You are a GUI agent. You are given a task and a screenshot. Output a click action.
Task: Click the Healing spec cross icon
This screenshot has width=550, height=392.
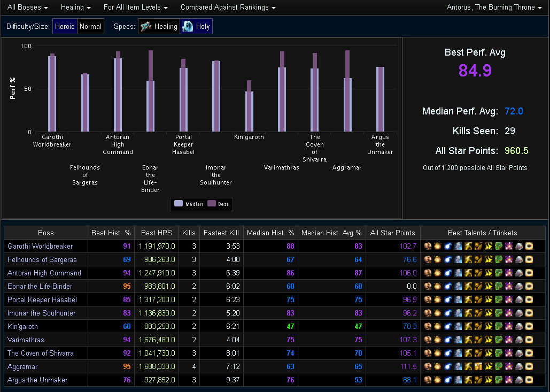(146, 26)
